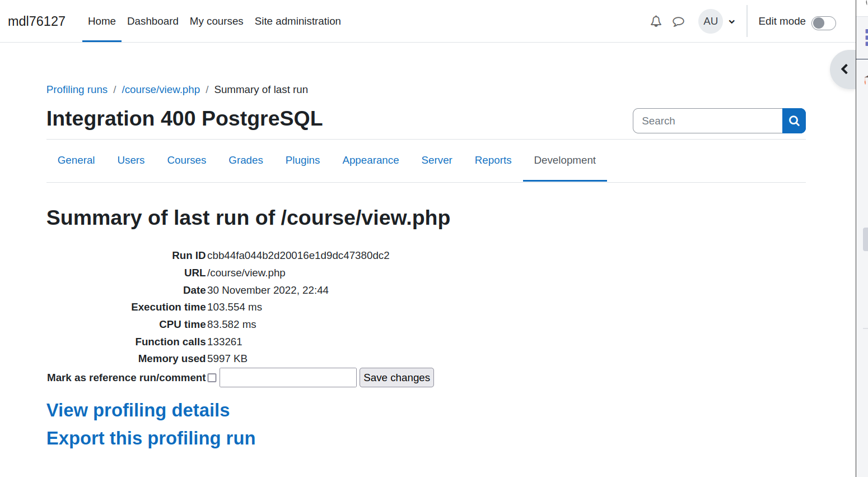Open the block drawer chevron icon

[x=844, y=69]
